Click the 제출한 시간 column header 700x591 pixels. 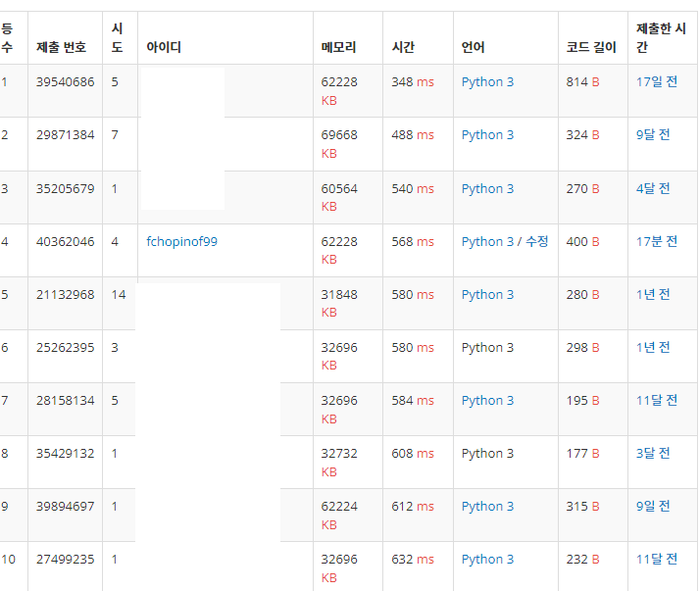coord(661,37)
